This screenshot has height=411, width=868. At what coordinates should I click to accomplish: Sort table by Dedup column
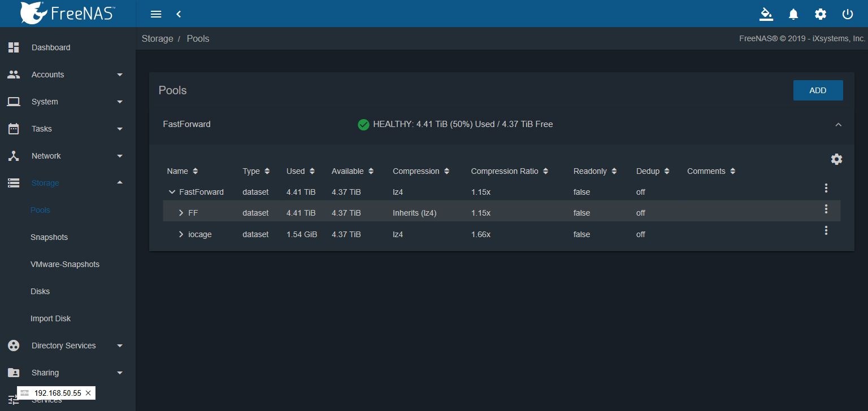coord(667,171)
